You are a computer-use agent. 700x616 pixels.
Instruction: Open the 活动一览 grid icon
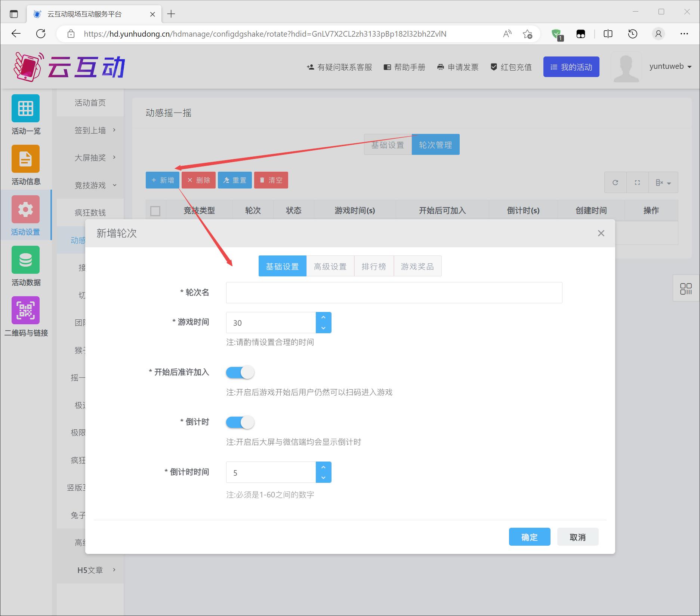[25, 108]
